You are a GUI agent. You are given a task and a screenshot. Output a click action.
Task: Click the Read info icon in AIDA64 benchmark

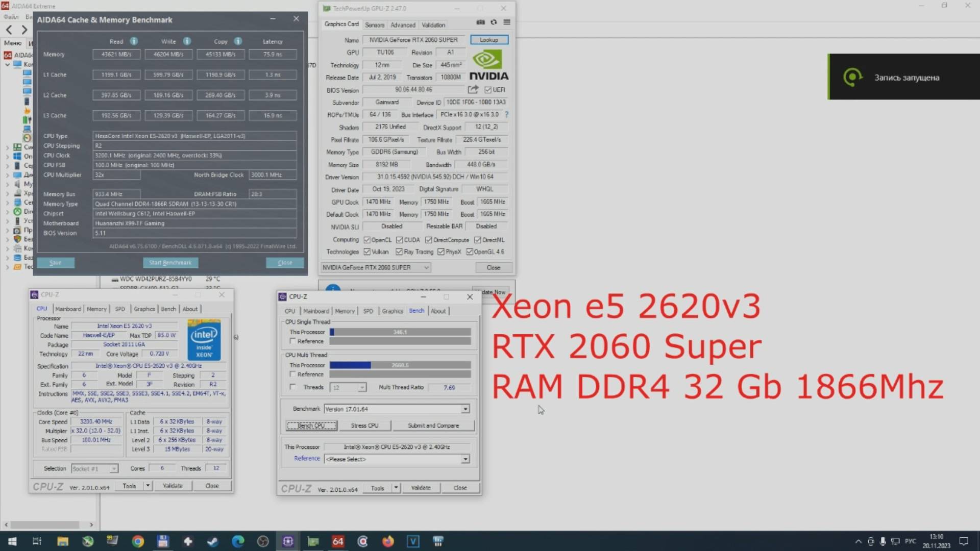134,41
